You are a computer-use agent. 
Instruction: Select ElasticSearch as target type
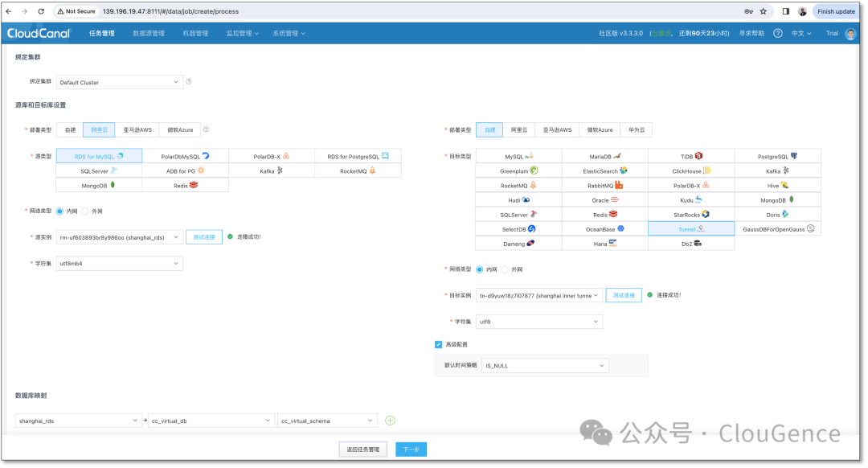click(605, 170)
